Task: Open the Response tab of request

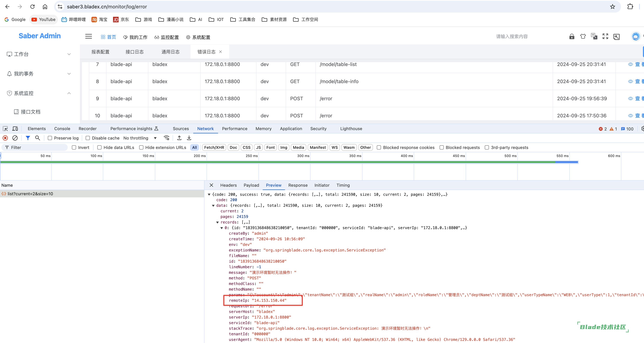Action: pyautogui.click(x=298, y=185)
